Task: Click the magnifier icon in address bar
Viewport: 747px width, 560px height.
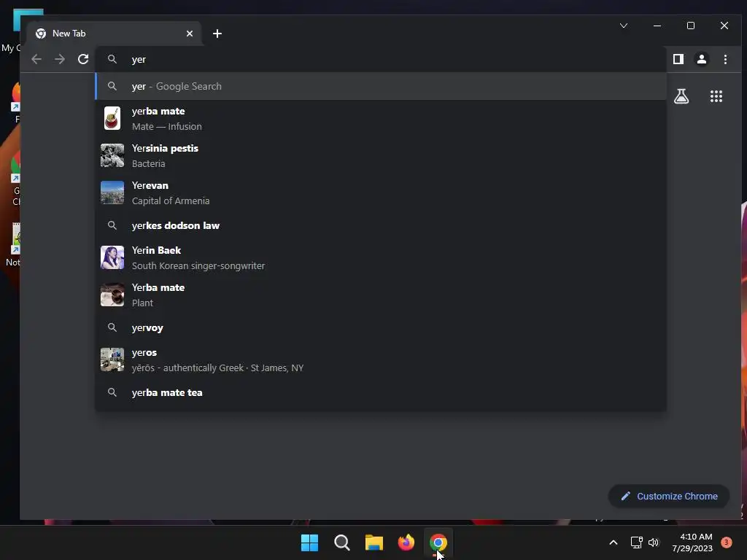Action: click(112, 59)
